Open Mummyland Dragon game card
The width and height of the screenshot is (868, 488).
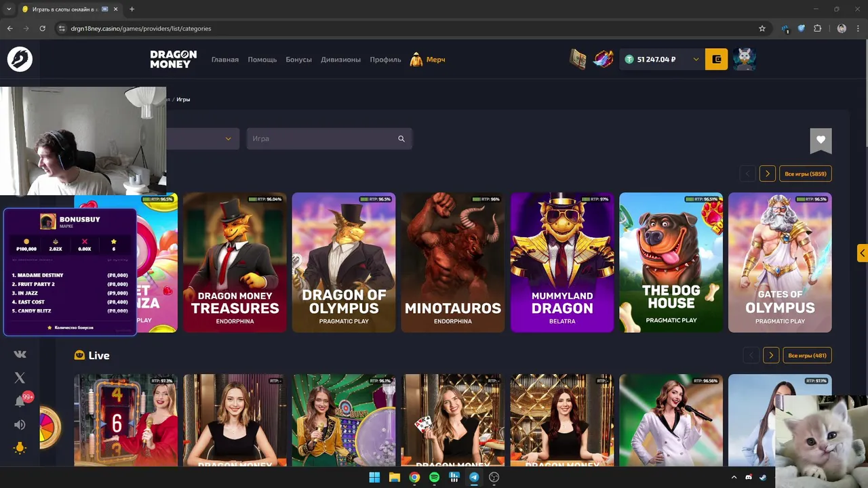(x=562, y=262)
